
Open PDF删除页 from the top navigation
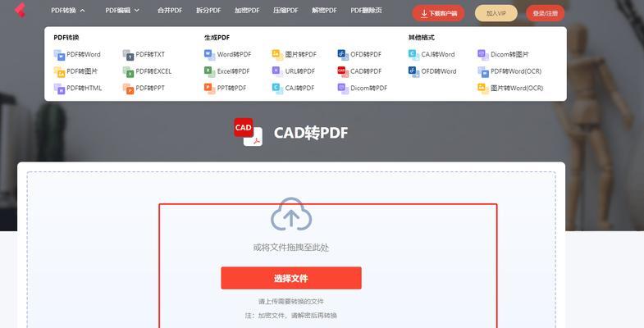pyautogui.click(x=366, y=11)
